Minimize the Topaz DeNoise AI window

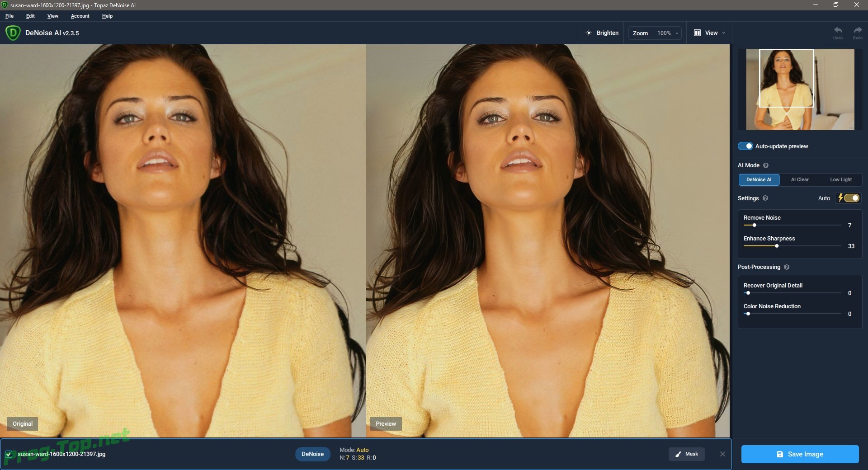coord(816,5)
